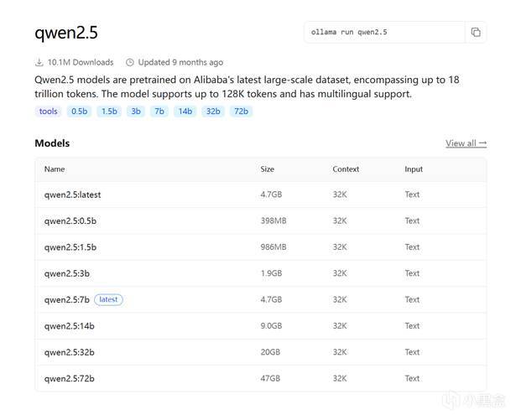Image resolution: width=521 pixels, height=420 pixels.
Task: Open the qwen2.5:7b model
Action: click(66, 299)
